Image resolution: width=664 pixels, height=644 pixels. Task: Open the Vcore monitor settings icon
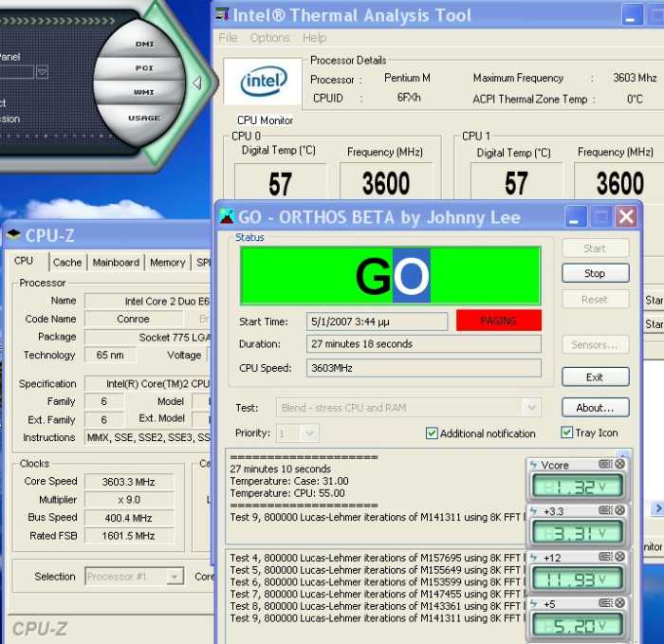pos(605,464)
